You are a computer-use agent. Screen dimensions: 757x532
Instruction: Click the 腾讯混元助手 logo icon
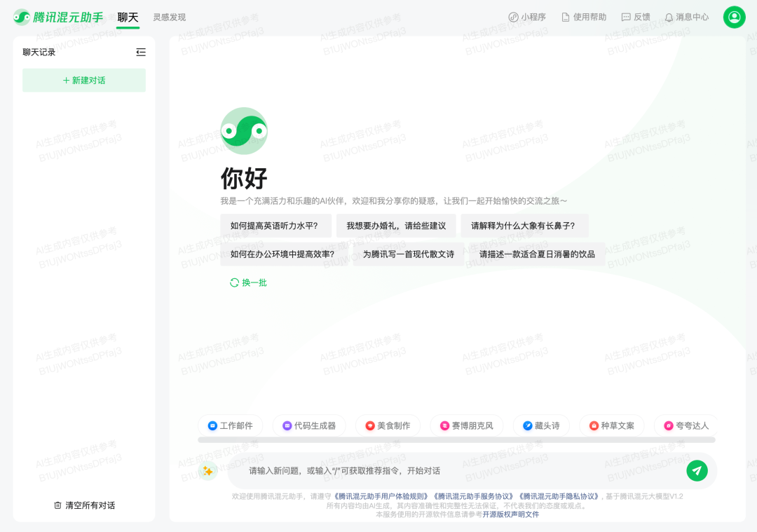(x=21, y=17)
